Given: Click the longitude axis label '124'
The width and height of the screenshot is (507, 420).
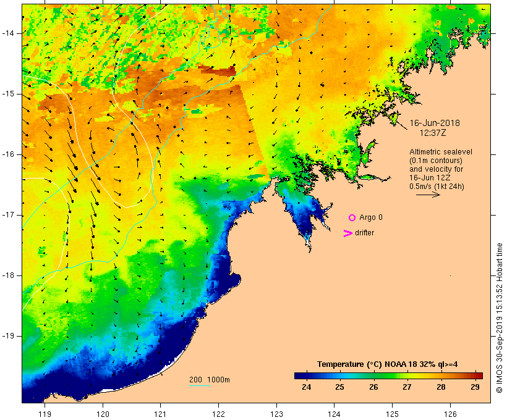Looking at the screenshot, I should coord(334,414).
